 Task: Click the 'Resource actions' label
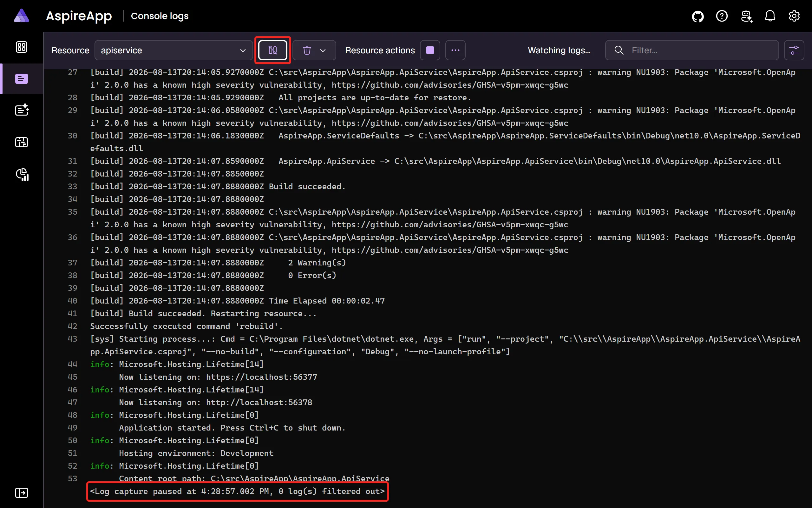click(380, 50)
